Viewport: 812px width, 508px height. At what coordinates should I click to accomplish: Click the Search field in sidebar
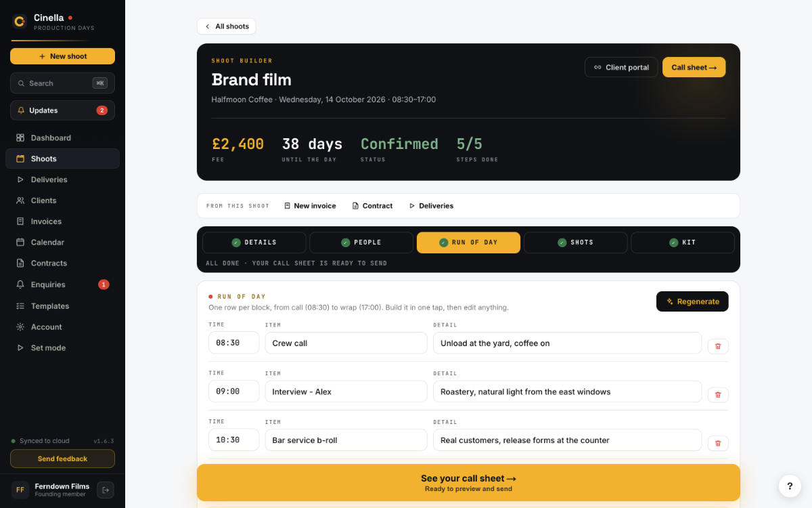62,83
